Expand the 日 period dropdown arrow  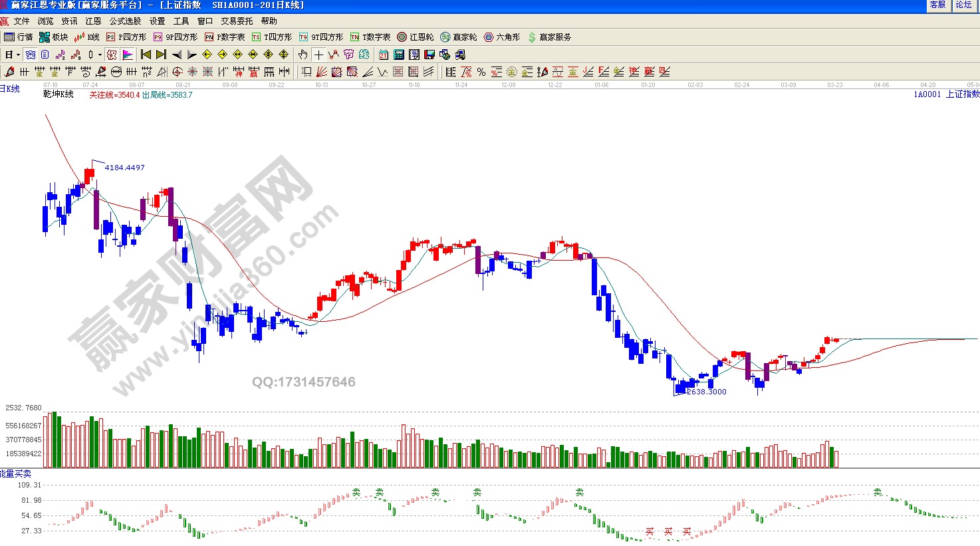pyautogui.click(x=18, y=55)
